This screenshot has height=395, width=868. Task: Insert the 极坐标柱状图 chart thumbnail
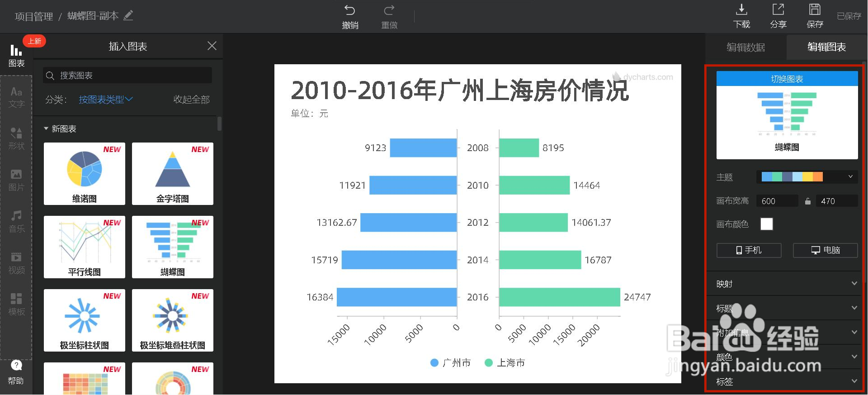click(85, 320)
